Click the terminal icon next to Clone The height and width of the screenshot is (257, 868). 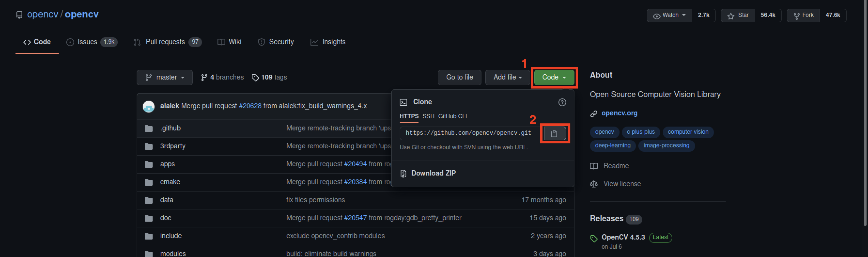coord(403,102)
